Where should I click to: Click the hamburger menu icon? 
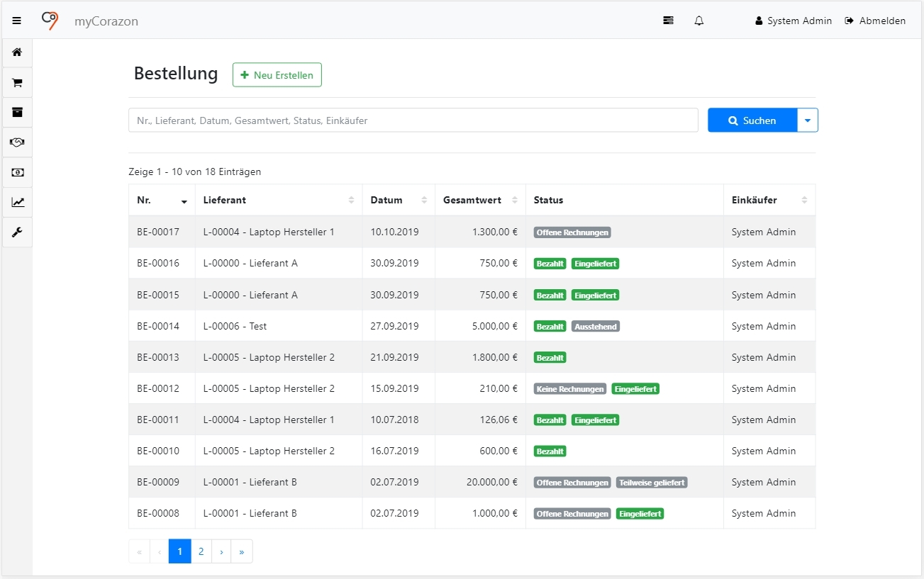(17, 21)
